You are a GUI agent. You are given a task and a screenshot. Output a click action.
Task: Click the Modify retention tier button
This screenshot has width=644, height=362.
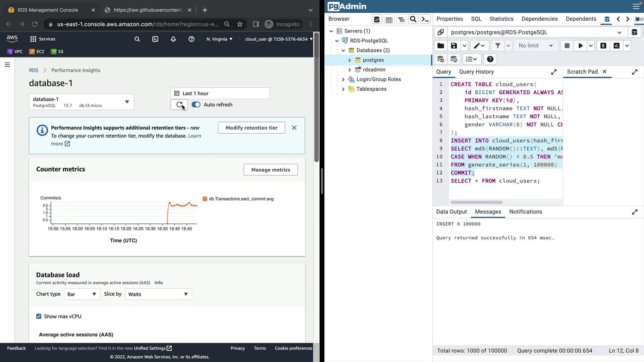coord(251,128)
